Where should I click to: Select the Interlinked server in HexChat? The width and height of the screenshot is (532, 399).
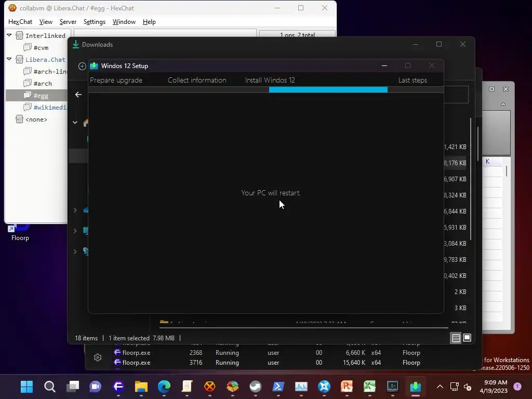pos(45,36)
